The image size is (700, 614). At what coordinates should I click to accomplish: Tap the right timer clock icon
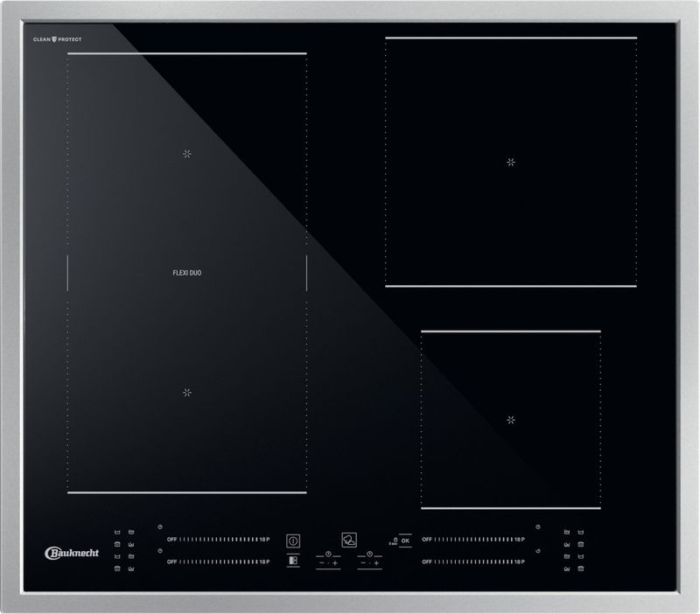370,554
